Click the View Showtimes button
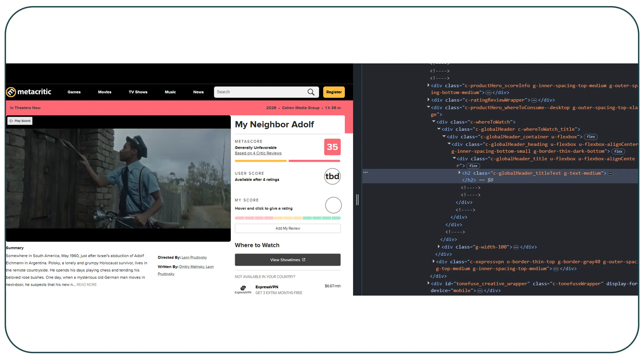644x359 pixels. [288, 260]
